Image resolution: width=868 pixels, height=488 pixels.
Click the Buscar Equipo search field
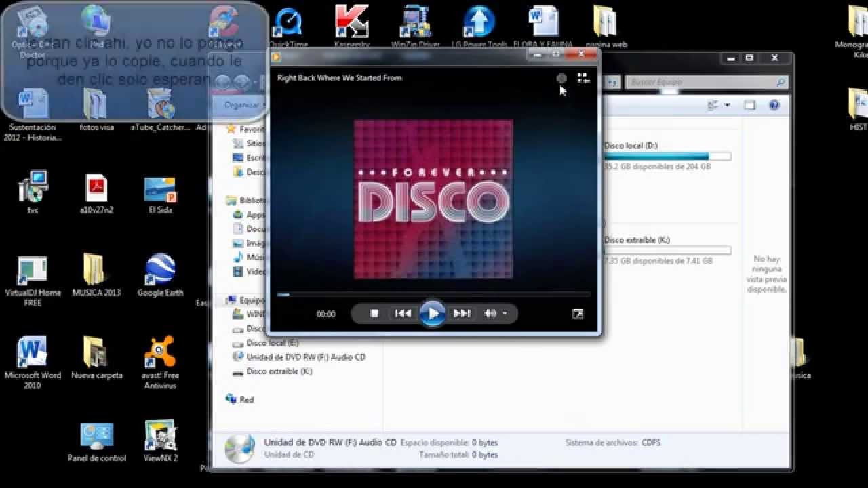(x=707, y=82)
